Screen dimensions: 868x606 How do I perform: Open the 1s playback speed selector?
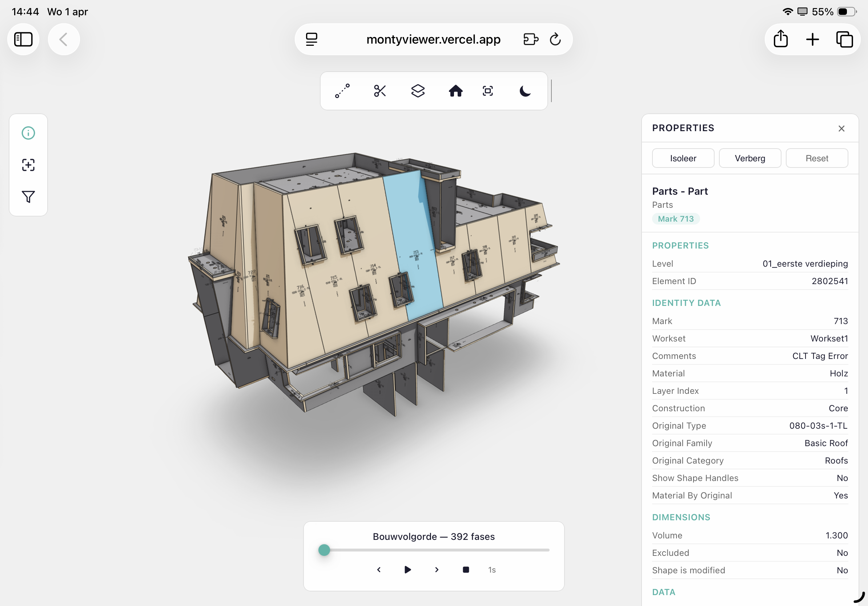tap(491, 570)
